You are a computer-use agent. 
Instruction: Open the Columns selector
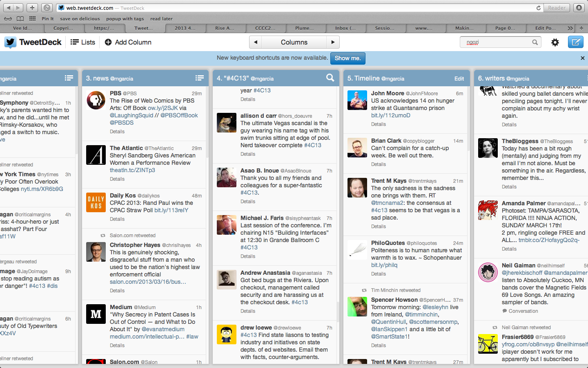click(x=294, y=42)
